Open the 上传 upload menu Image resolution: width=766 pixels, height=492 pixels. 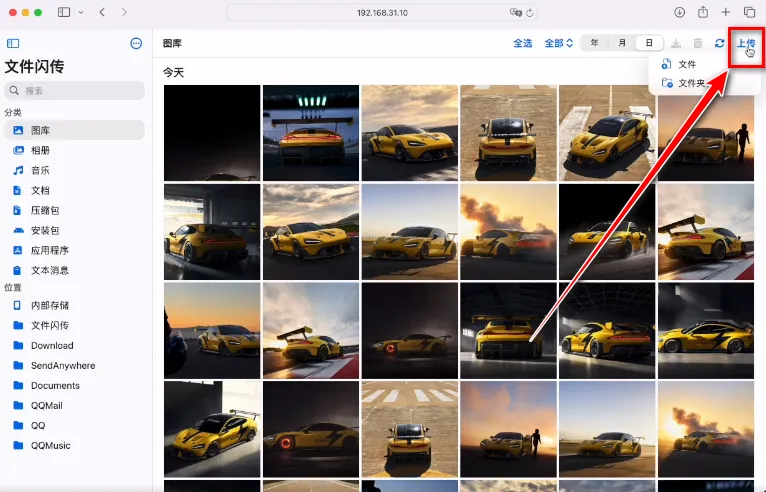(x=745, y=44)
